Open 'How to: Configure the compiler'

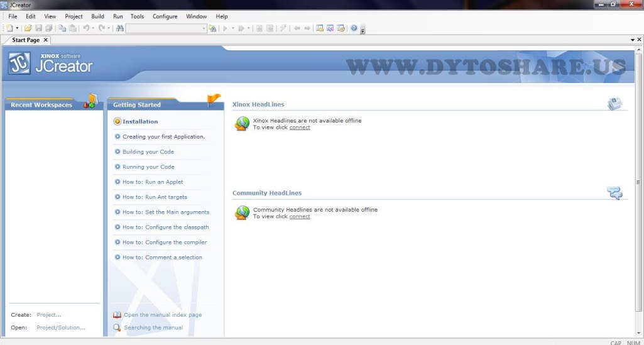point(165,243)
